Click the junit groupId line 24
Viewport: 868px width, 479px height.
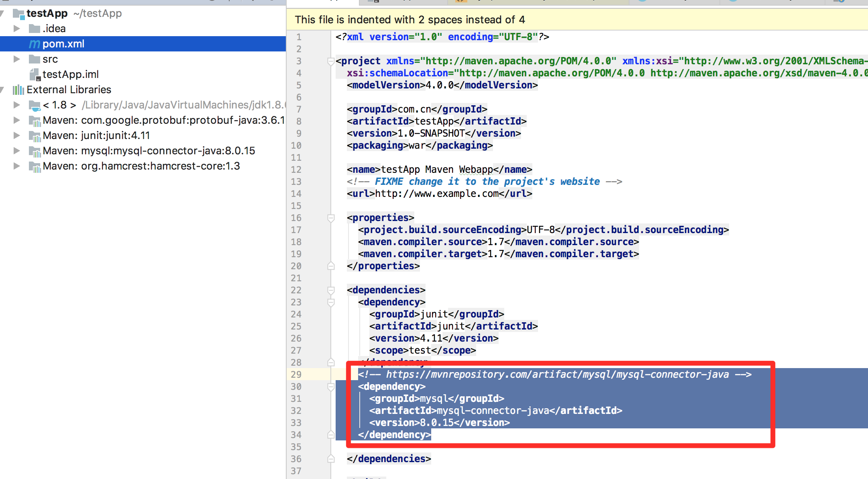(x=437, y=314)
